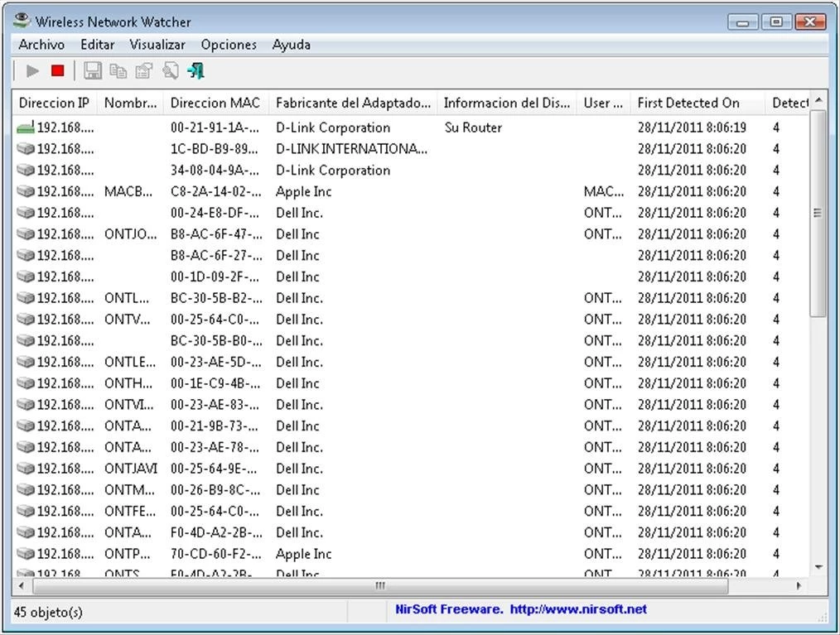Open the Visualizar menu
840x635 pixels.
click(157, 45)
